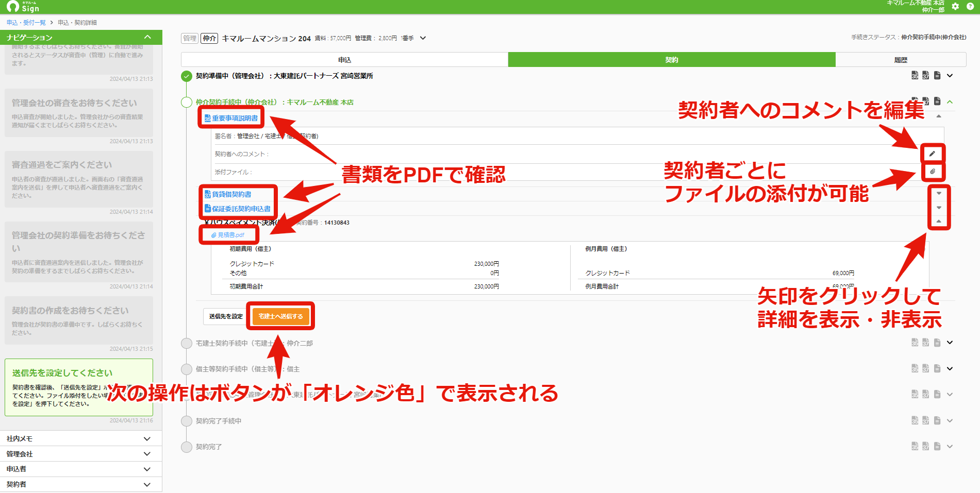Select the 契約書の作成をお待ちください navigation card
This screenshot has height=493, width=980.
tap(79, 320)
